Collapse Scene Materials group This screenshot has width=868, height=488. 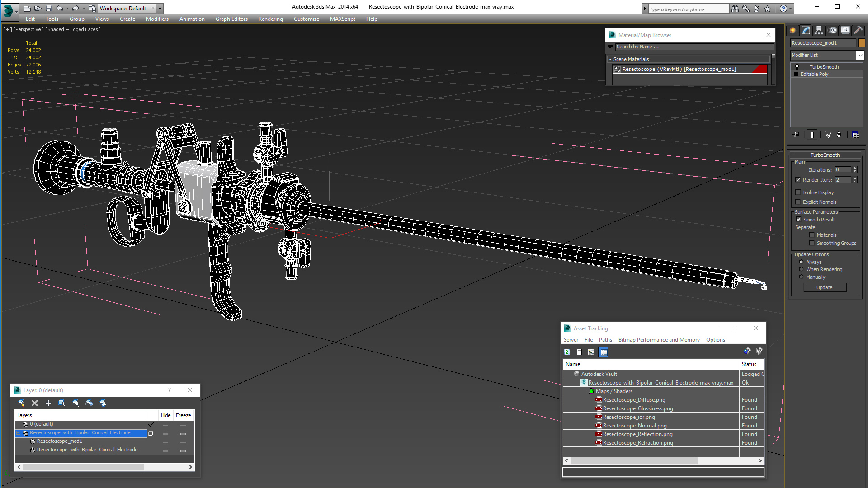pyautogui.click(x=610, y=59)
